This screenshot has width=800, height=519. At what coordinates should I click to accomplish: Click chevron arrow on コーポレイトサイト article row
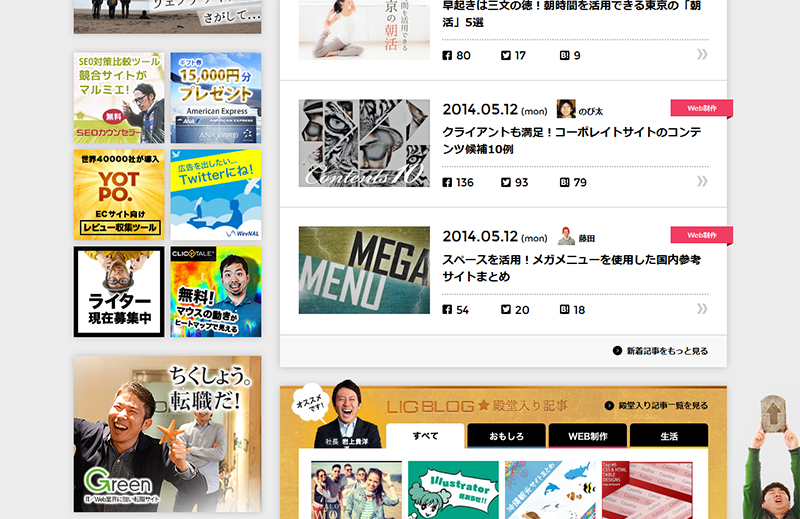click(702, 181)
